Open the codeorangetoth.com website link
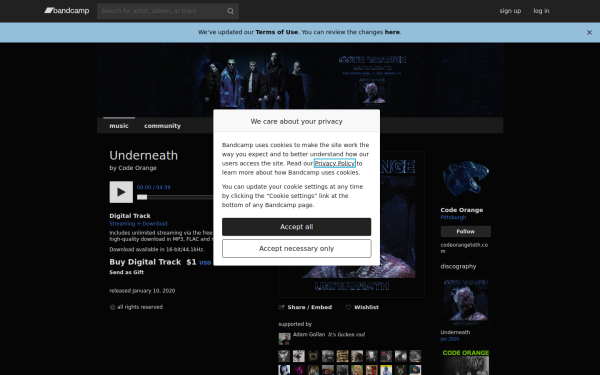This screenshot has height=375, width=600. pos(464,248)
